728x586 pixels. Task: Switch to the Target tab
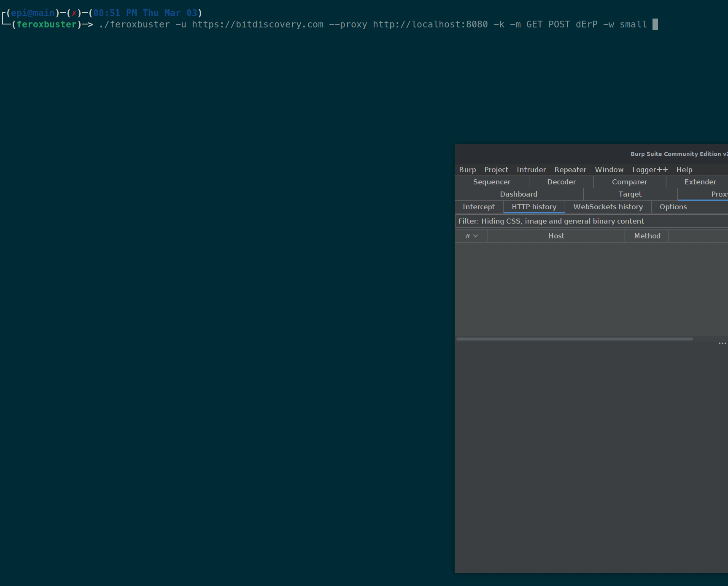click(630, 194)
